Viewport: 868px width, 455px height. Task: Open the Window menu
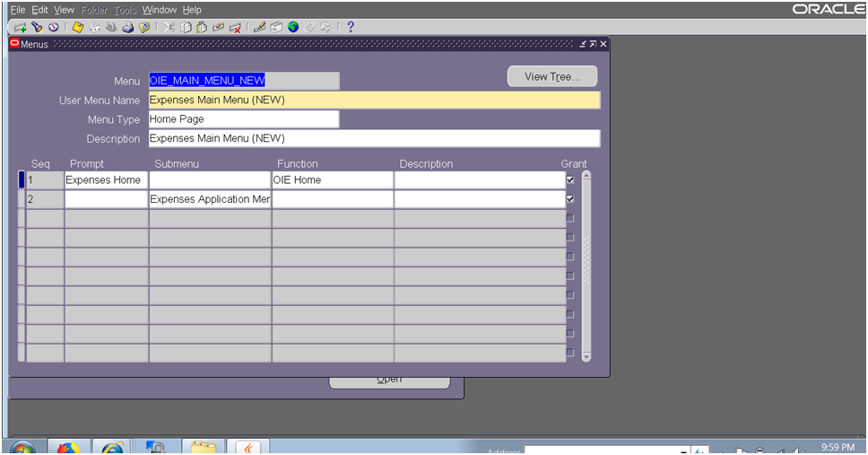click(160, 10)
